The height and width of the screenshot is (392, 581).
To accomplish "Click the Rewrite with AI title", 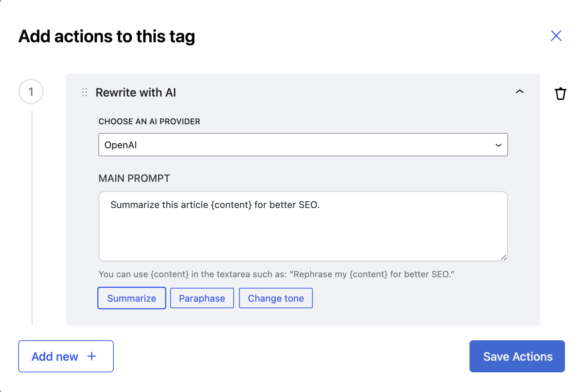I will coord(136,93).
